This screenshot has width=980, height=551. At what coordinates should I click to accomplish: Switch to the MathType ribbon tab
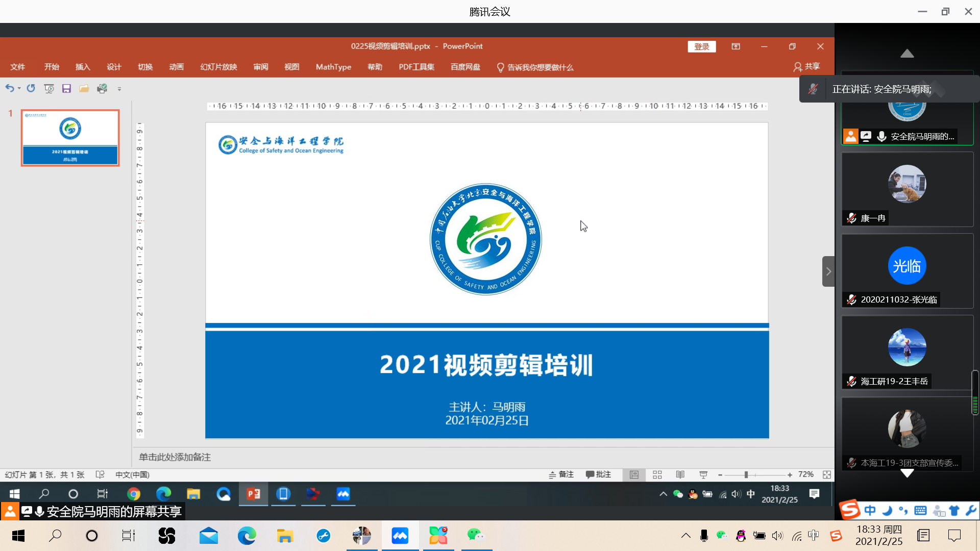(x=333, y=67)
